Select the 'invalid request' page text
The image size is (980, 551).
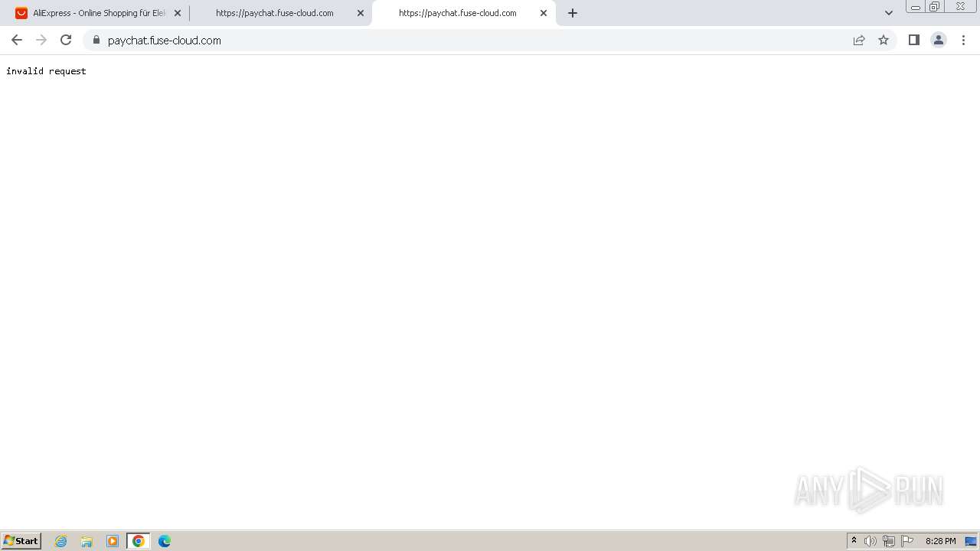point(46,71)
